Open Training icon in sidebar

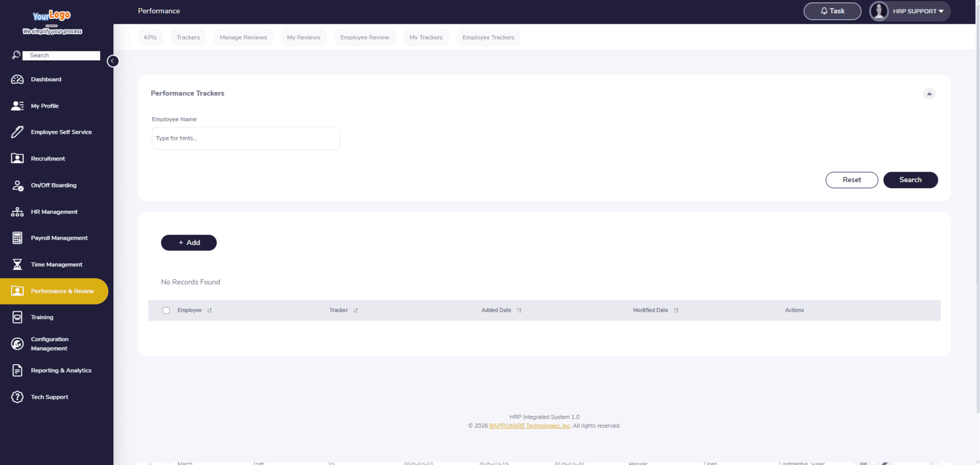click(x=17, y=317)
